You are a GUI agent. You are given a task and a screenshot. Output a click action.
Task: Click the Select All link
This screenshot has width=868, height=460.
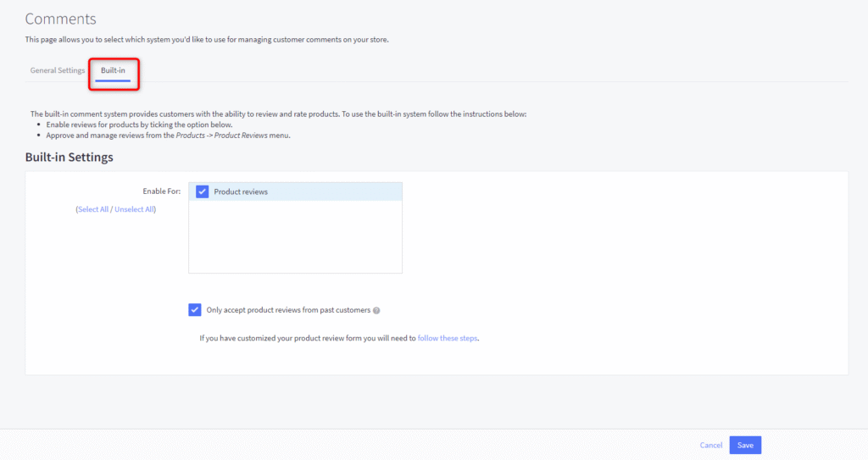point(93,209)
